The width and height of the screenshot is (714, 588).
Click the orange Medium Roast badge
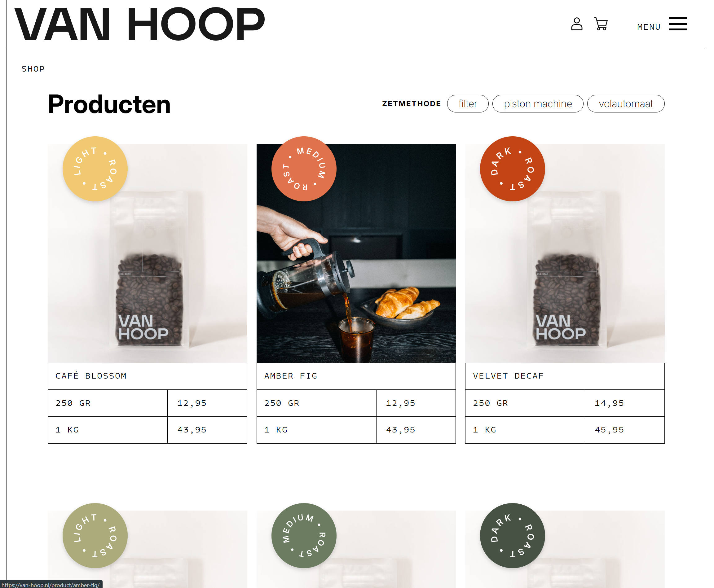304,169
